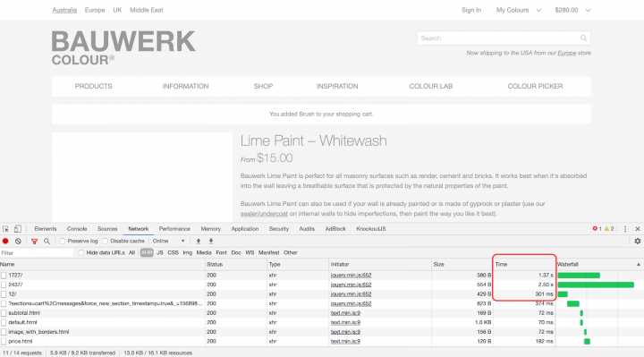The width and height of the screenshot is (644, 357).
Task: Toggle the device toolbar icon
Action: [x=18, y=229]
